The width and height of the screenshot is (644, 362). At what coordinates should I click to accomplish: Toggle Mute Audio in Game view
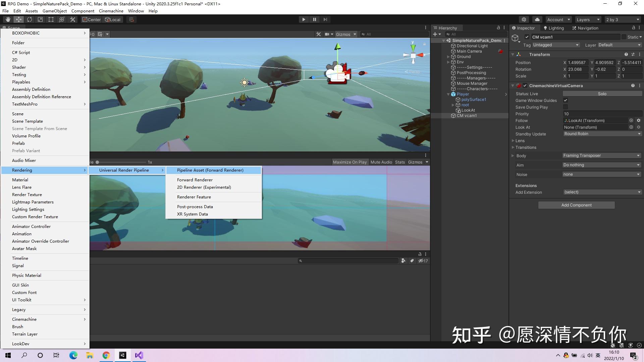click(x=381, y=162)
